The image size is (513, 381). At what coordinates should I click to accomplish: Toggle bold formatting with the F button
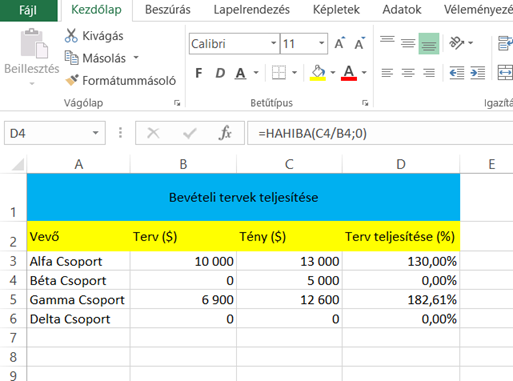[x=199, y=73]
